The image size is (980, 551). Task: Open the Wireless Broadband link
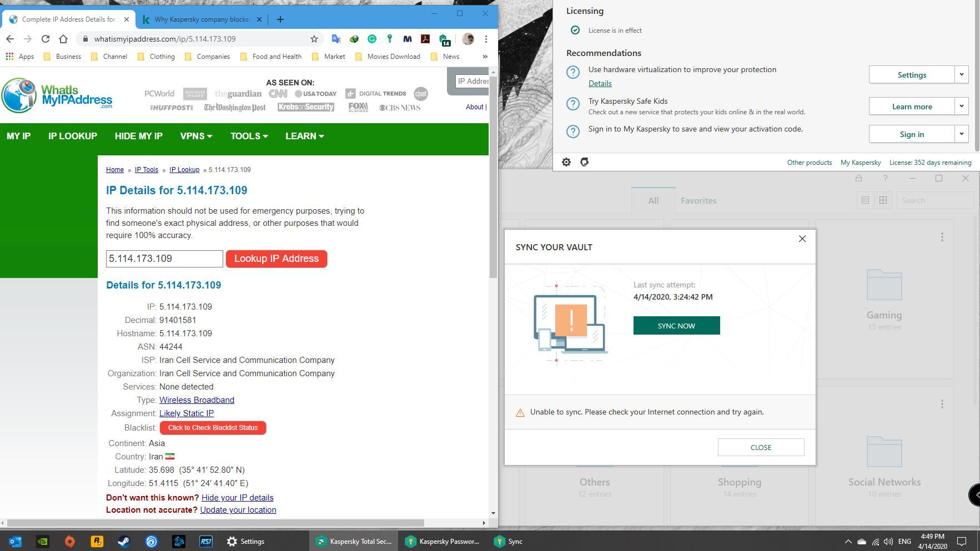tap(197, 400)
